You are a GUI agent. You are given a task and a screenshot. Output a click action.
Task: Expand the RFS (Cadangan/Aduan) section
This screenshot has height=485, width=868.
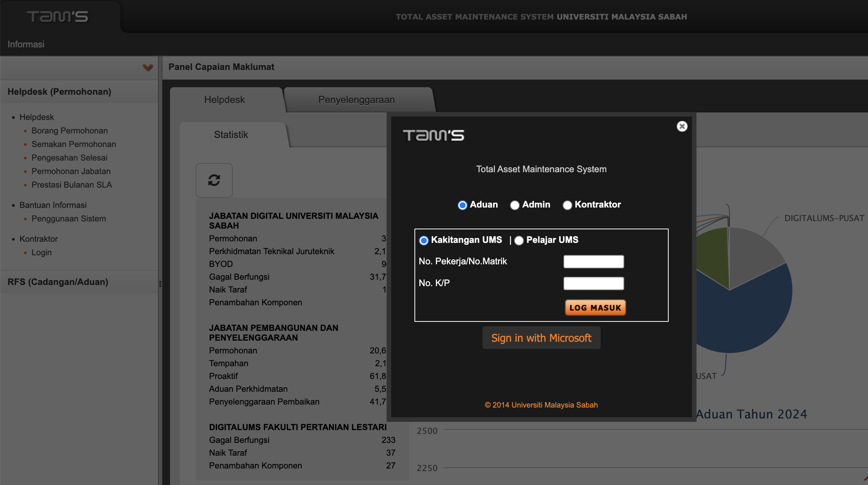pyautogui.click(x=58, y=282)
